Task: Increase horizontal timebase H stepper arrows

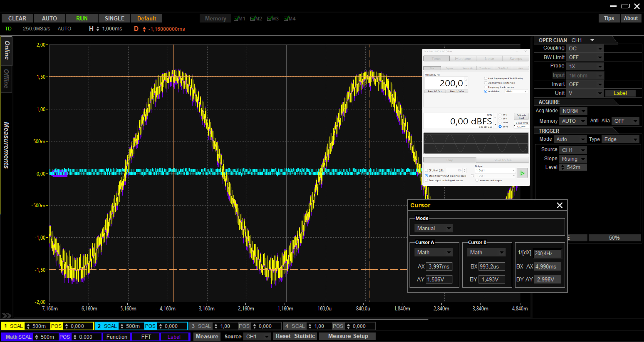Action: (x=98, y=29)
